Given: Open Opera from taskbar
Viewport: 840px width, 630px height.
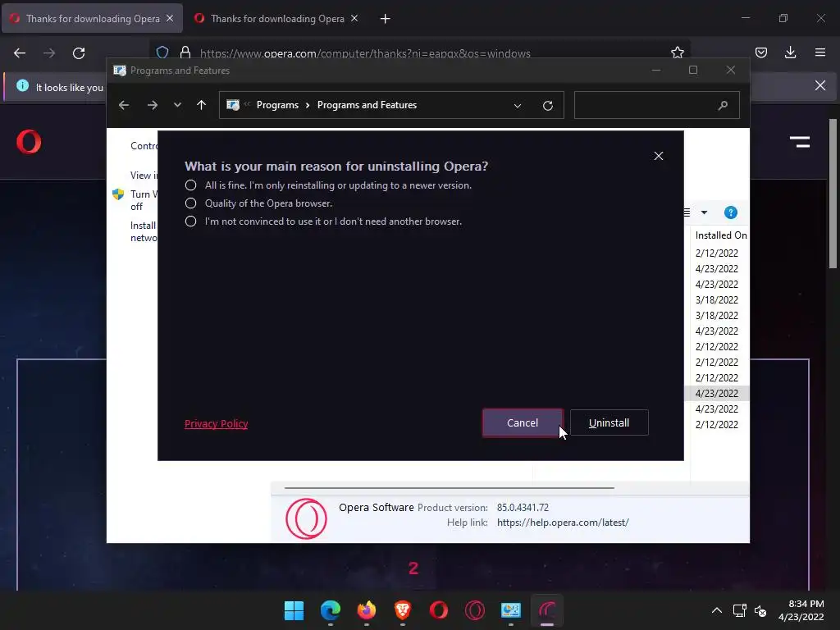Looking at the screenshot, I should coord(438,610).
